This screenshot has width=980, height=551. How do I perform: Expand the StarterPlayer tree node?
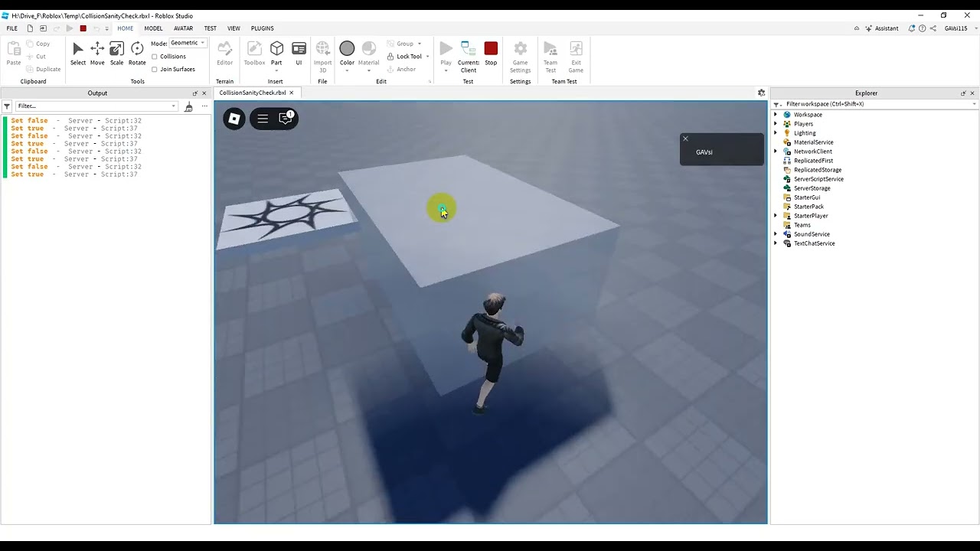click(776, 216)
